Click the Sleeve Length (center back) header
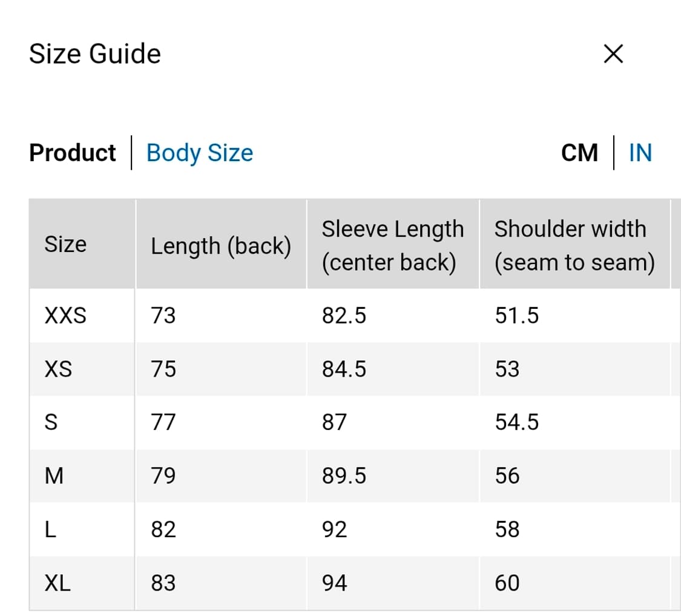The image size is (681, 616). (392, 245)
